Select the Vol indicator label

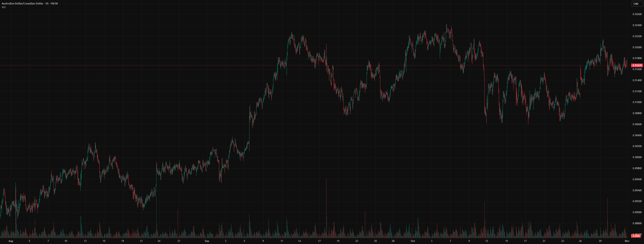click(3, 7)
